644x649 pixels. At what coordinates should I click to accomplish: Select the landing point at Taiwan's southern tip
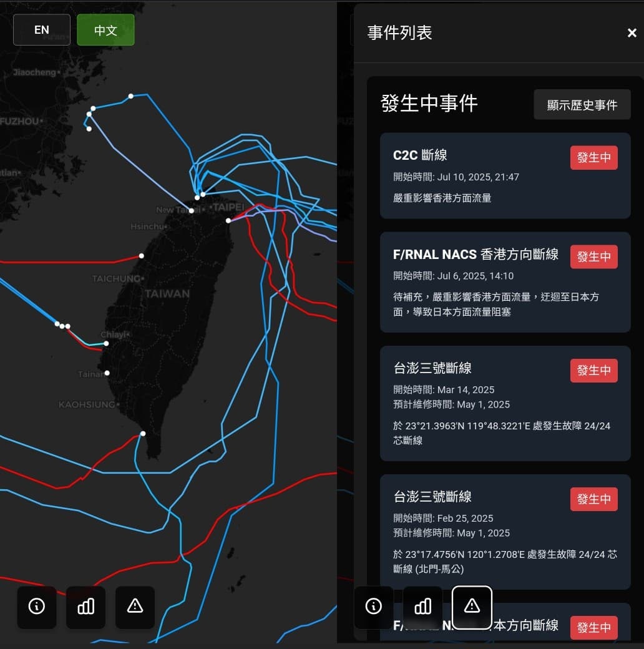pos(143,434)
